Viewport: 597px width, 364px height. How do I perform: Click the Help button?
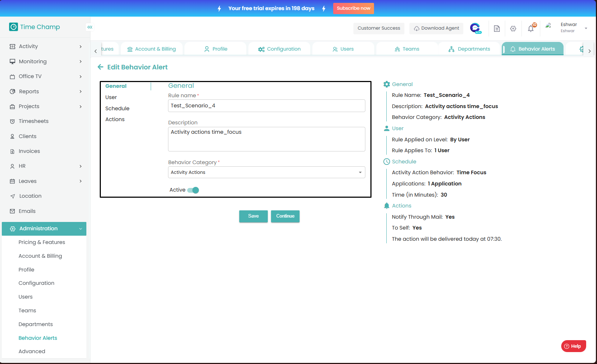(x=573, y=346)
